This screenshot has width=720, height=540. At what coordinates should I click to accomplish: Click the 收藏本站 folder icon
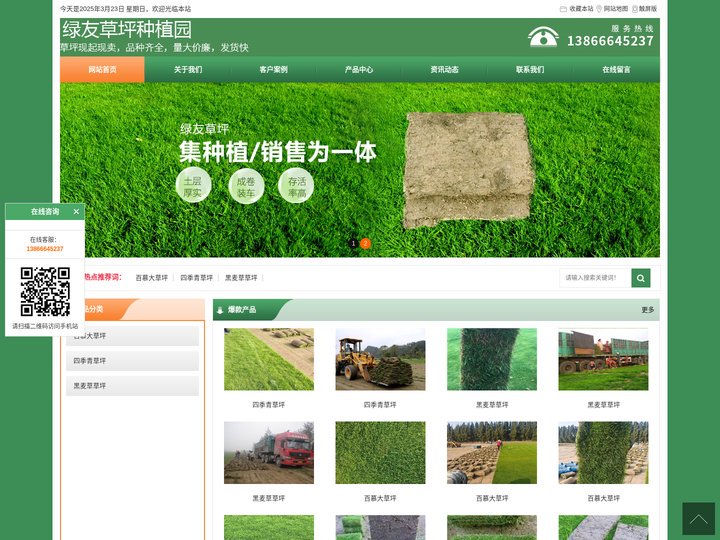(563, 9)
